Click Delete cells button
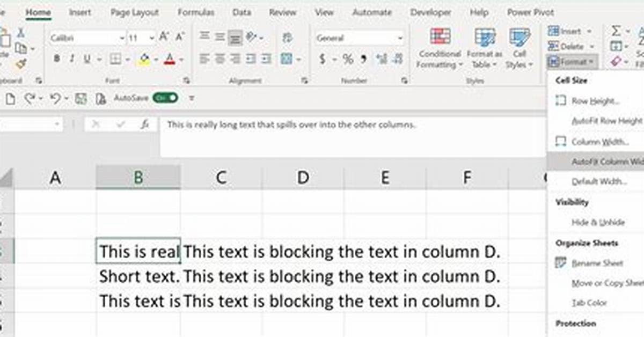 570,47
